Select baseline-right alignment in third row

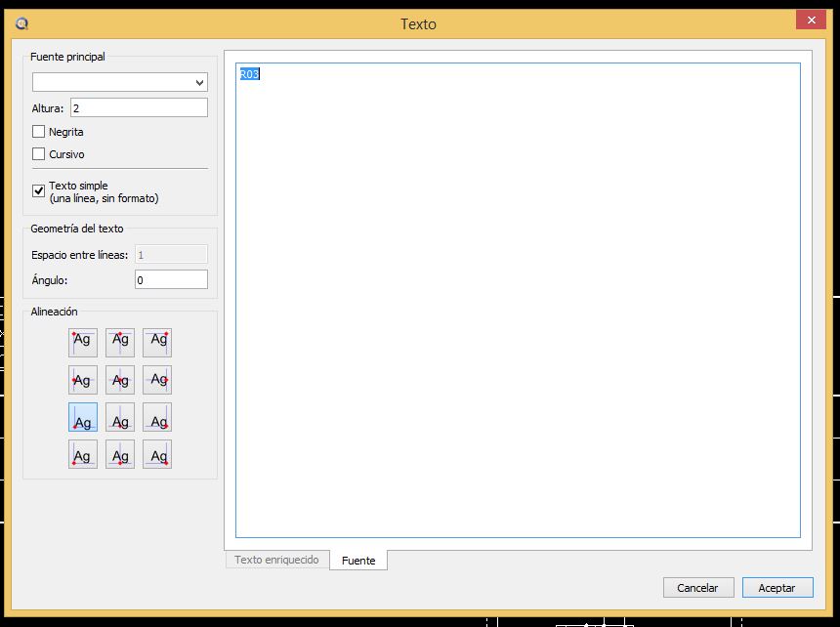click(x=157, y=417)
